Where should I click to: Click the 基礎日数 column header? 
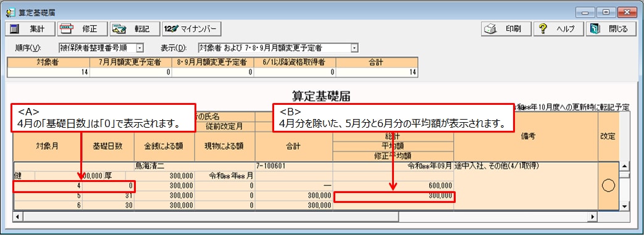[109, 147]
